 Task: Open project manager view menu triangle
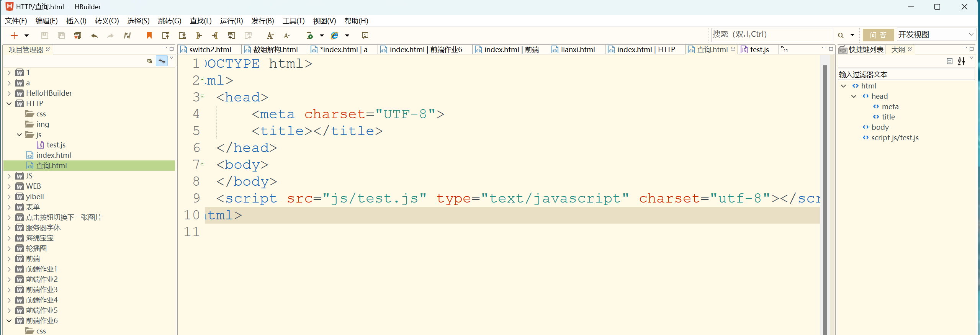click(172, 58)
